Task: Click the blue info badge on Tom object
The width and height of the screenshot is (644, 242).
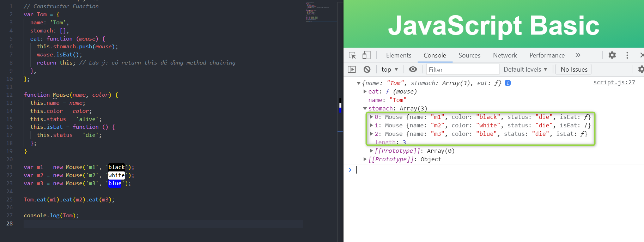Action: [x=508, y=83]
